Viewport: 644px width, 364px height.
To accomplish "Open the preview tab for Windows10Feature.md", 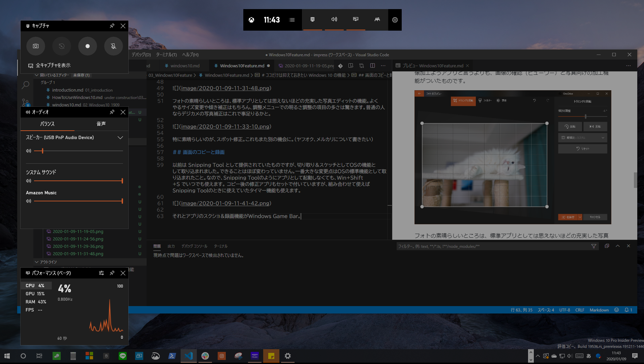I will coord(432,66).
